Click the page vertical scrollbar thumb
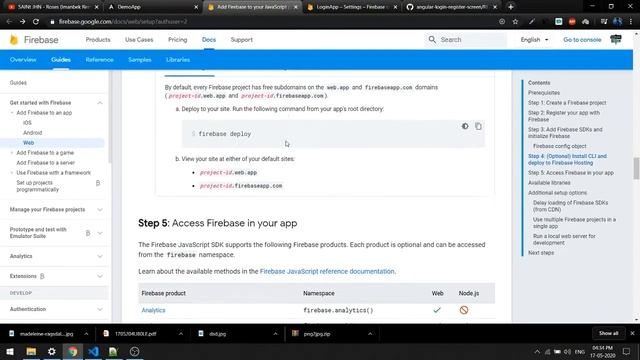Image resolution: width=640 pixels, height=360 pixels. [x=636, y=168]
